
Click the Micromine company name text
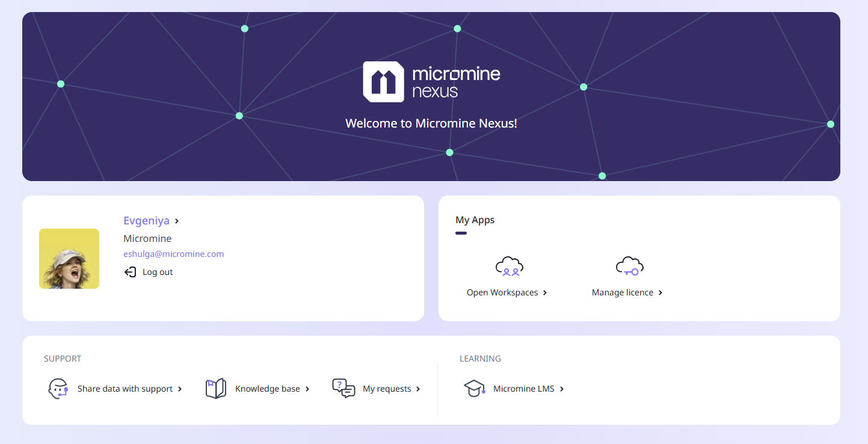tap(147, 238)
